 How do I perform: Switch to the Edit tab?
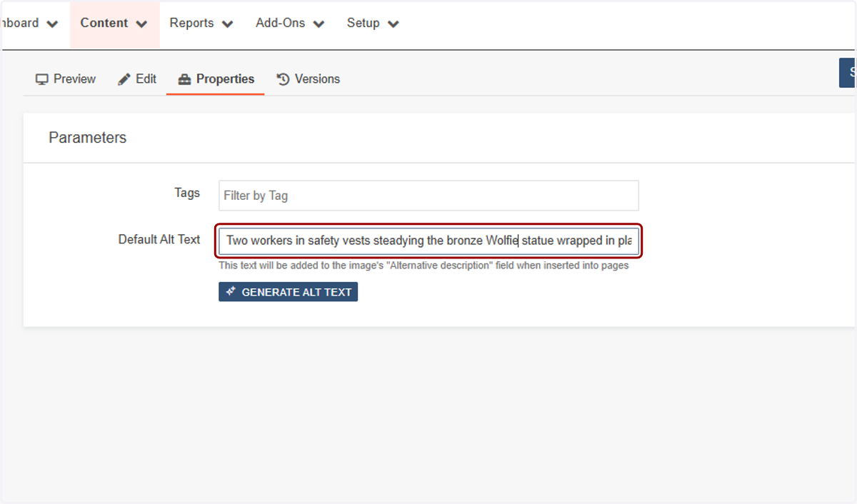pos(137,79)
